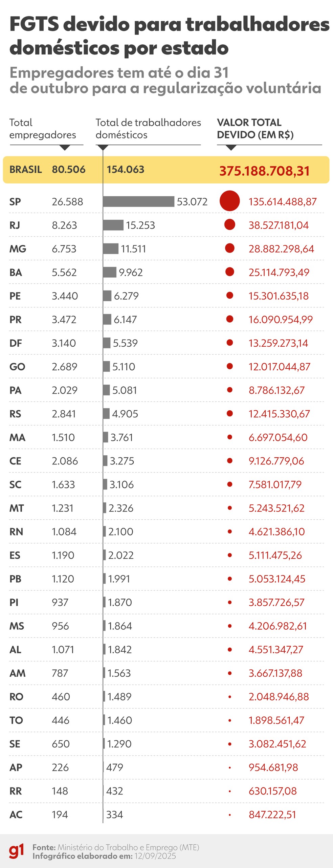Click the Ministério do Trabalho e Emprego source text
The height and width of the screenshot is (868, 333).
(128, 847)
